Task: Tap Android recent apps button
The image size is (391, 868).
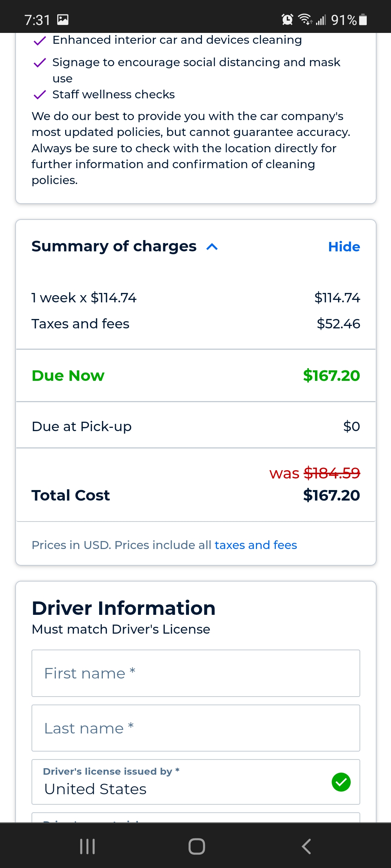Action: (x=87, y=846)
